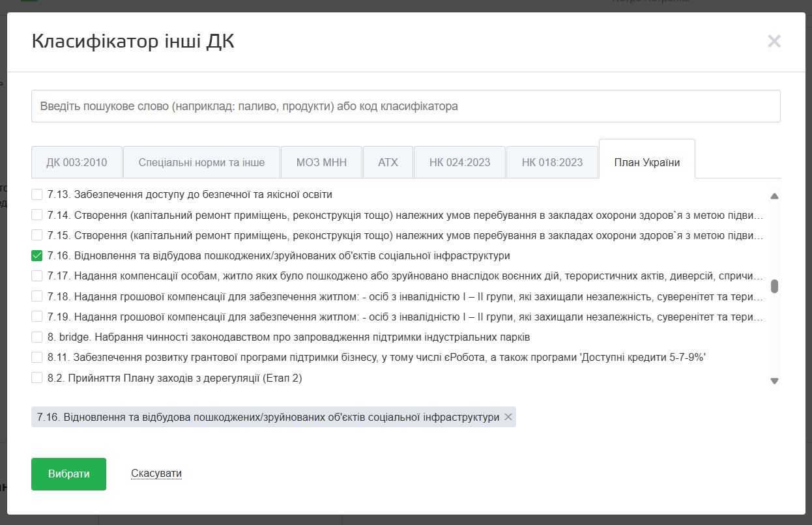Screen dimensions: 812x525
Task: Uncheck the 7.16 Відновлення та відбудова checkbox
Action: tap(37, 255)
